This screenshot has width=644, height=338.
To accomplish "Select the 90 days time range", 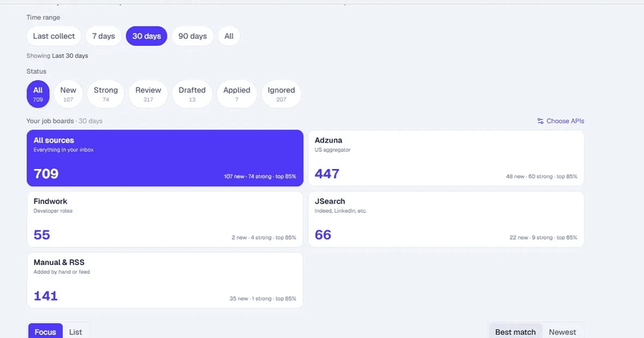I will coord(192,37).
